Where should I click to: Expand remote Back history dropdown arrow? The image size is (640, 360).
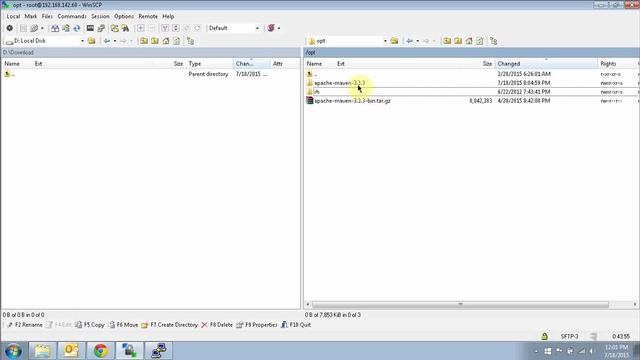[x=418, y=41]
